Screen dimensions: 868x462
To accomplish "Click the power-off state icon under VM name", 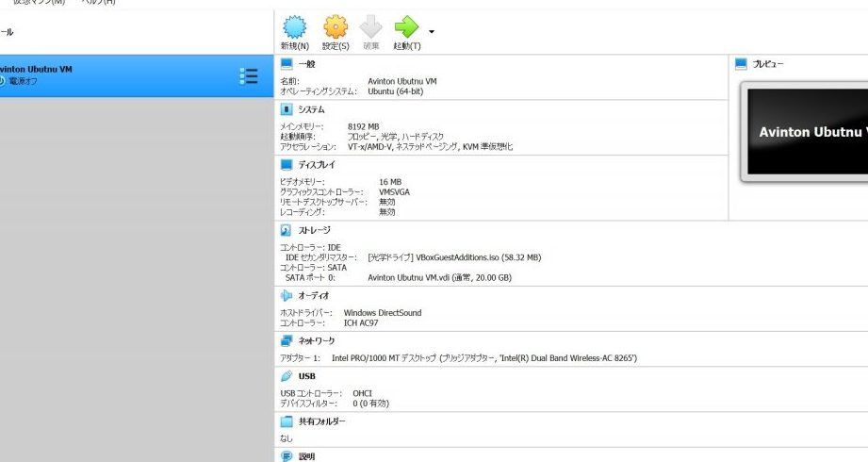I will coord(2,81).
